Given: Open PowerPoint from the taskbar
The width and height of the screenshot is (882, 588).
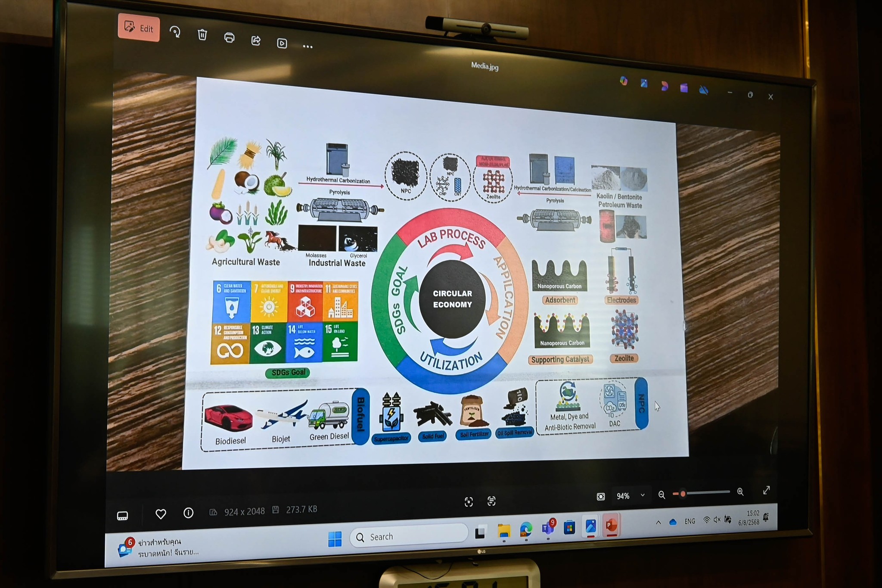Looking at the screenshot, I should (x=611, y=525).
